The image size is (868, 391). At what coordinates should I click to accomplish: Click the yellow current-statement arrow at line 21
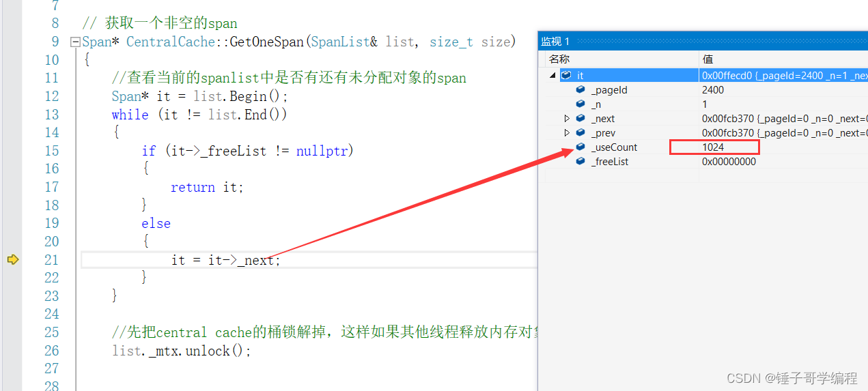[x=12, y=259]
